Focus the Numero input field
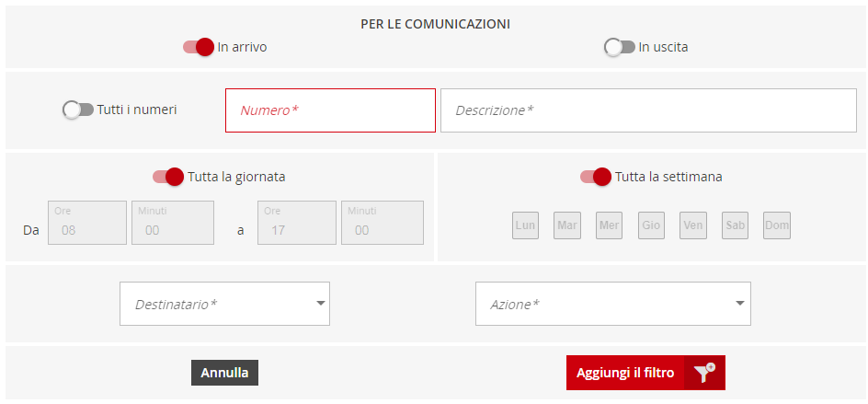868x404 pixels. click(330, 110)
